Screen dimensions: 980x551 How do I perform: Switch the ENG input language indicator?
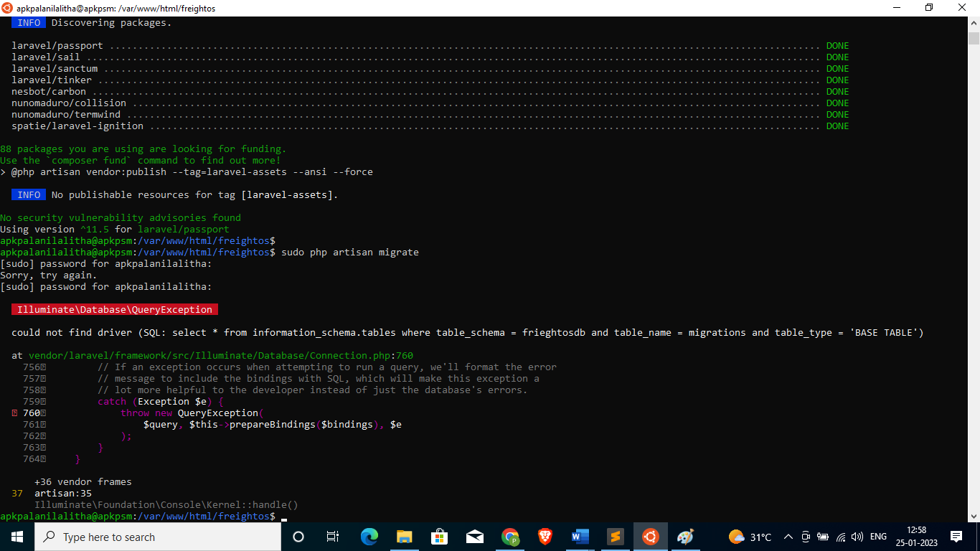click(x=878, y=537)
